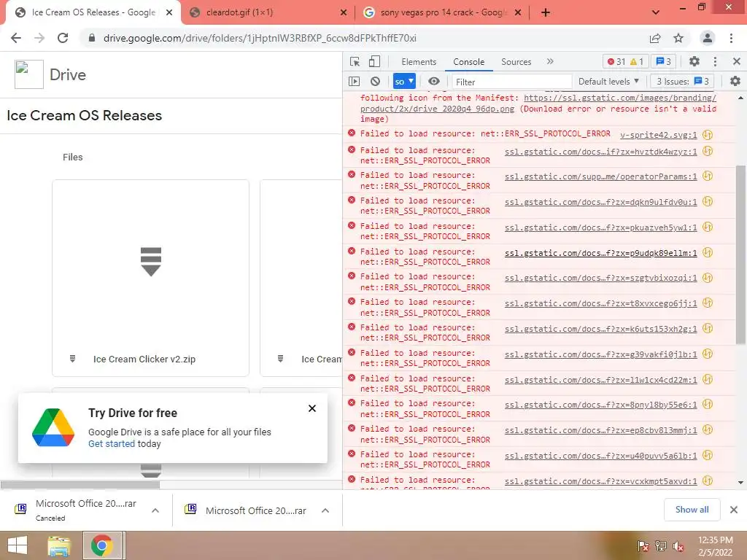Open operatorParams:1 source link
747x560 pixels.
601,176
